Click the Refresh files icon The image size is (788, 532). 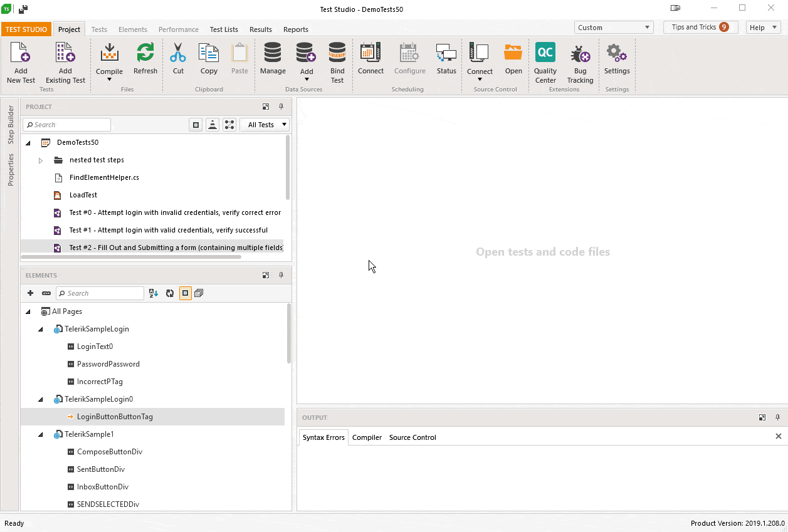click(145, 53)
